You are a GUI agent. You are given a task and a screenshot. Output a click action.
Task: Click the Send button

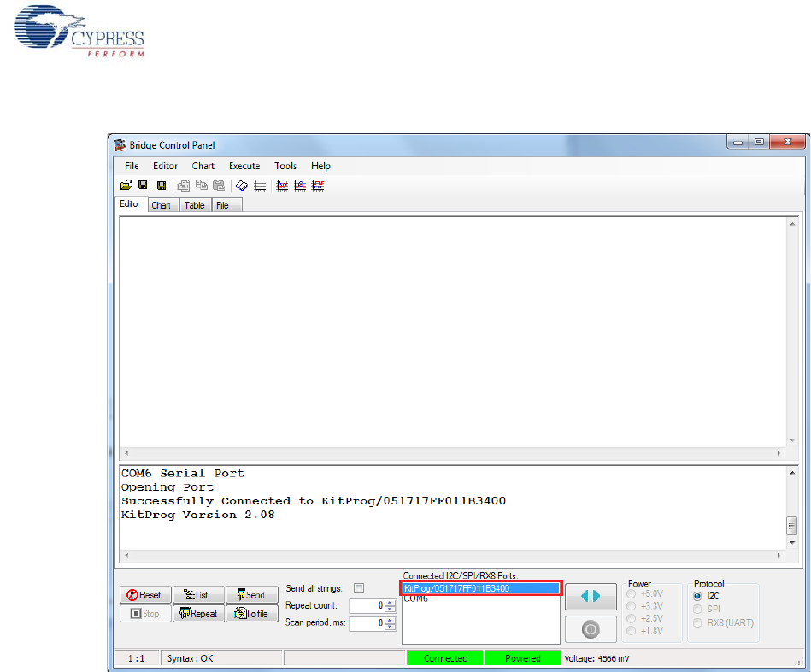[252, 595]
